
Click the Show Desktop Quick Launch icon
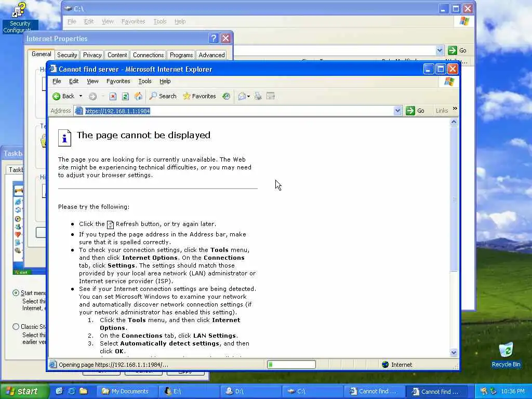(59, 391)
